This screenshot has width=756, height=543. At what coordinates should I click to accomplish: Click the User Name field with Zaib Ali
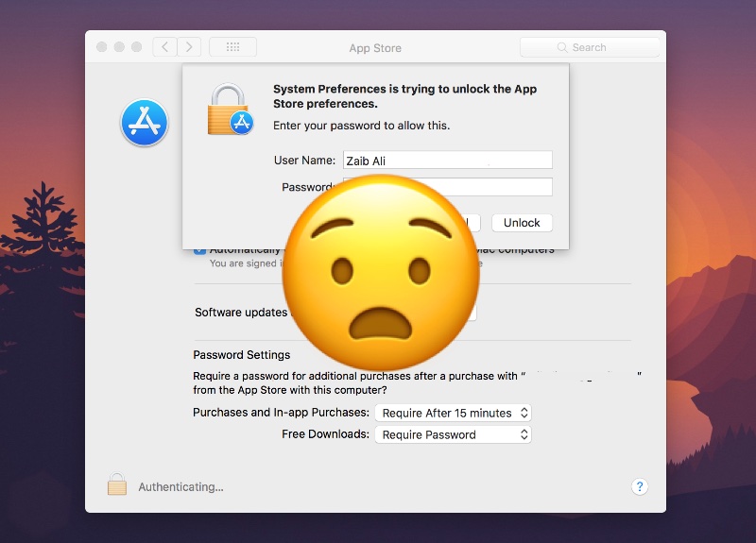[x=447, y=160]
